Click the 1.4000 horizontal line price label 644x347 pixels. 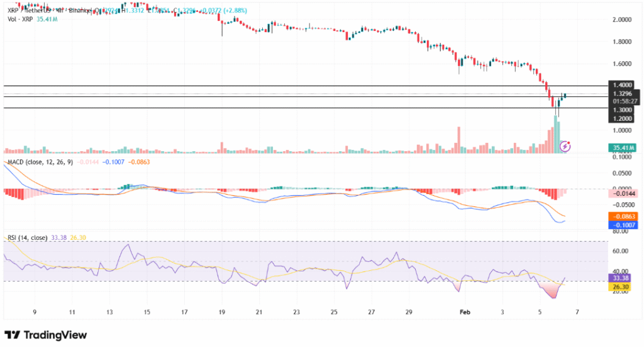point(623,85)
